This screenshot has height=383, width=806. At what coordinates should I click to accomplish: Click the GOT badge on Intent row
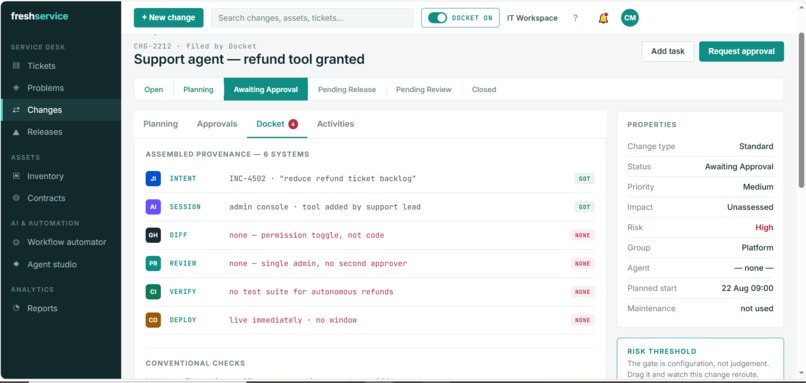(x=584, y=178)
